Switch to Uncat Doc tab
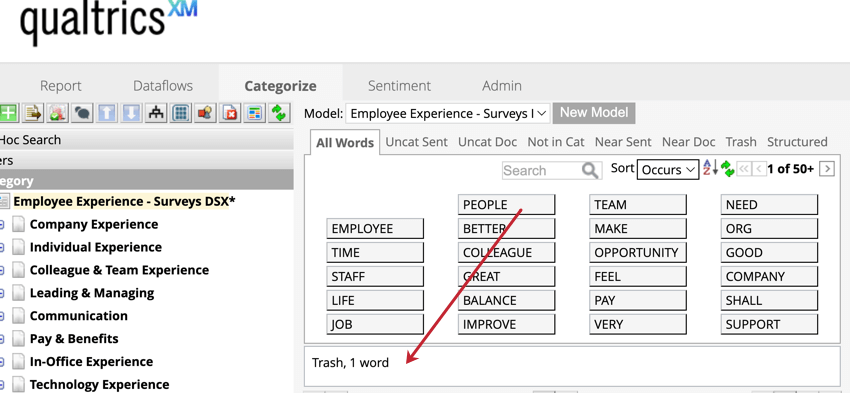 [487, 142]
